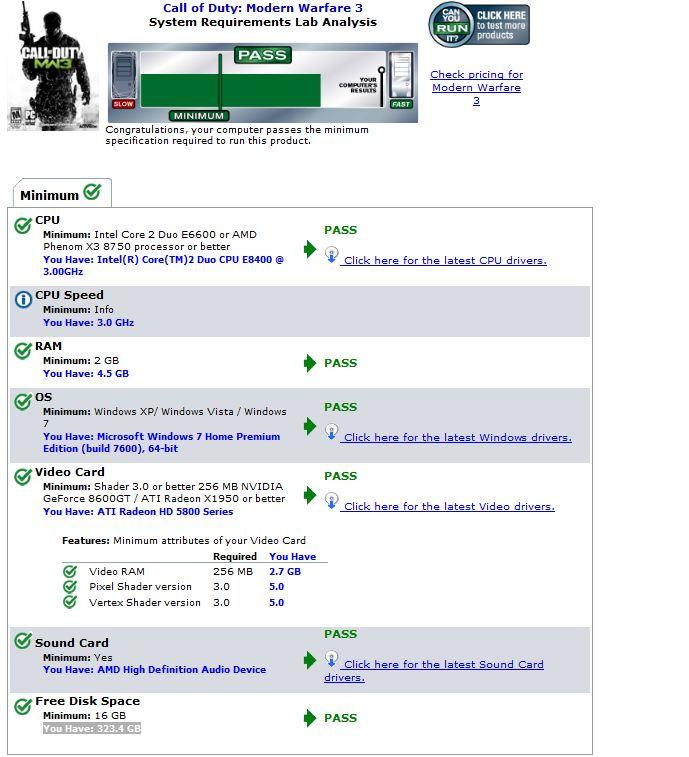Open the latest CPU drivers link

point(445,261)
